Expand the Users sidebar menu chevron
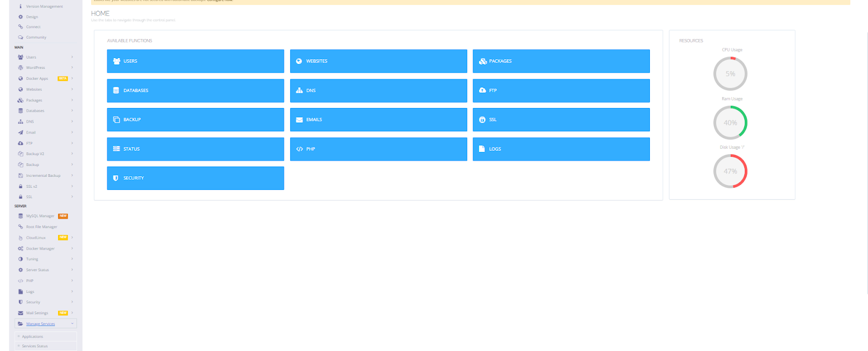Screen dimensions: 868x351 pos(72,57)
